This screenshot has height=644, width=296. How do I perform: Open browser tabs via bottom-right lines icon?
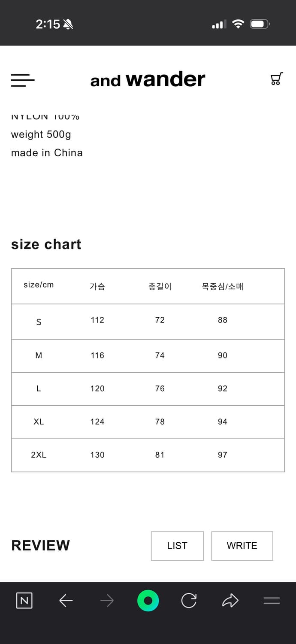272,601
